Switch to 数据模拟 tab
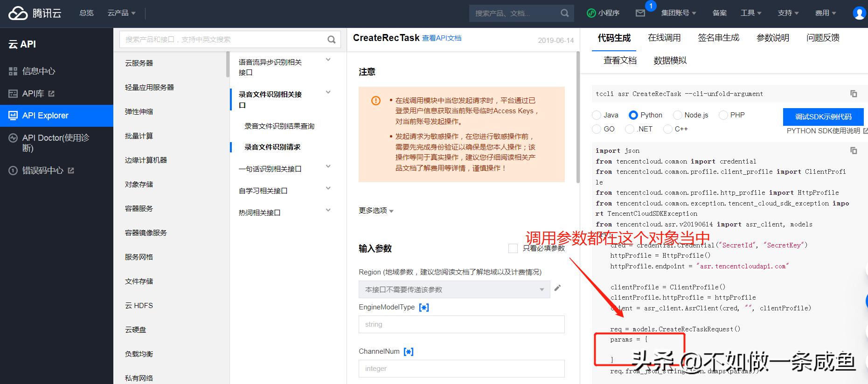The width and height of the screenshot is (868, 384). (670, 61)
